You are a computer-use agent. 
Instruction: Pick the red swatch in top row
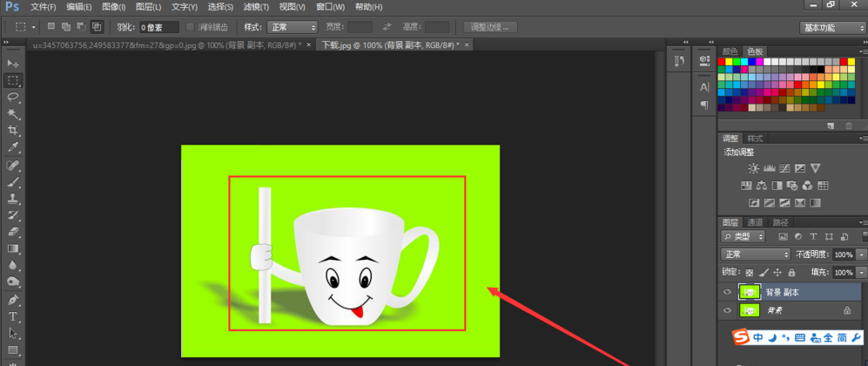723,62
